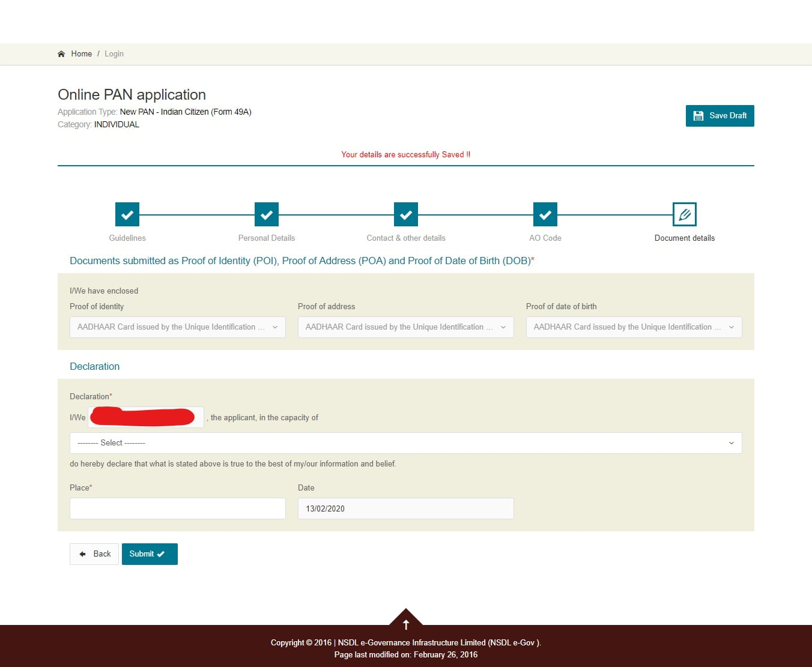Click the floppy disk icon on Save Draft
Image resolution: width=812 pixels, height=667 pixels.
pos(698,115)
